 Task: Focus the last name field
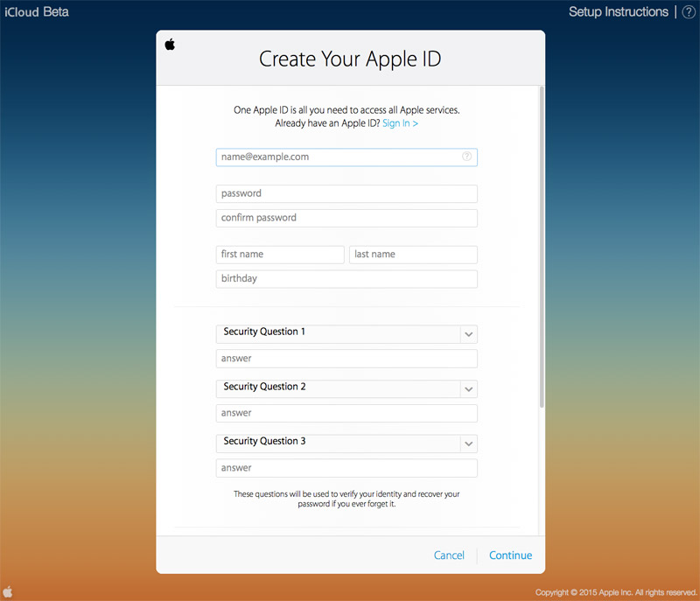pyautogui.click(x=413, y=255)
